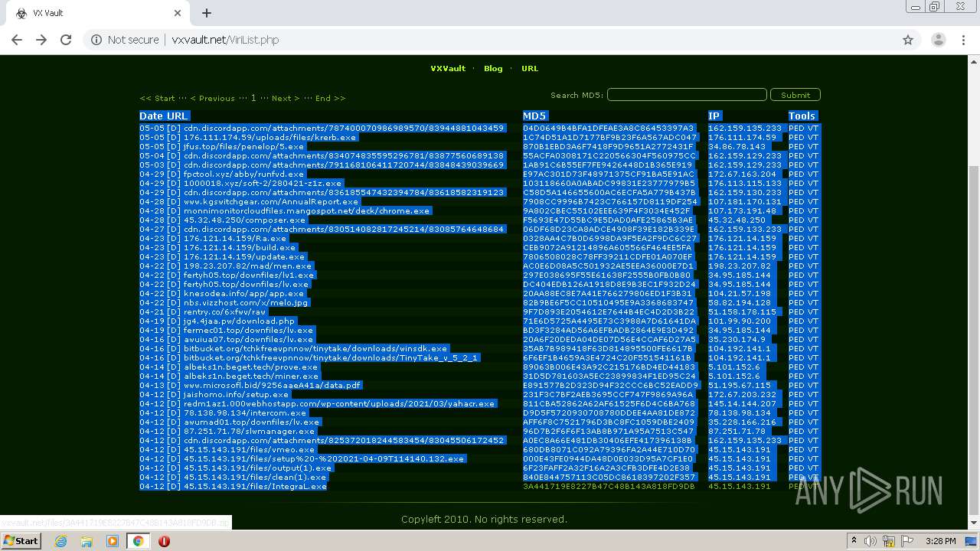The height and width of the screenshot is (551, 980).
Task: Open File Explorer from the taskbar
Action: [x=87, y=541]
